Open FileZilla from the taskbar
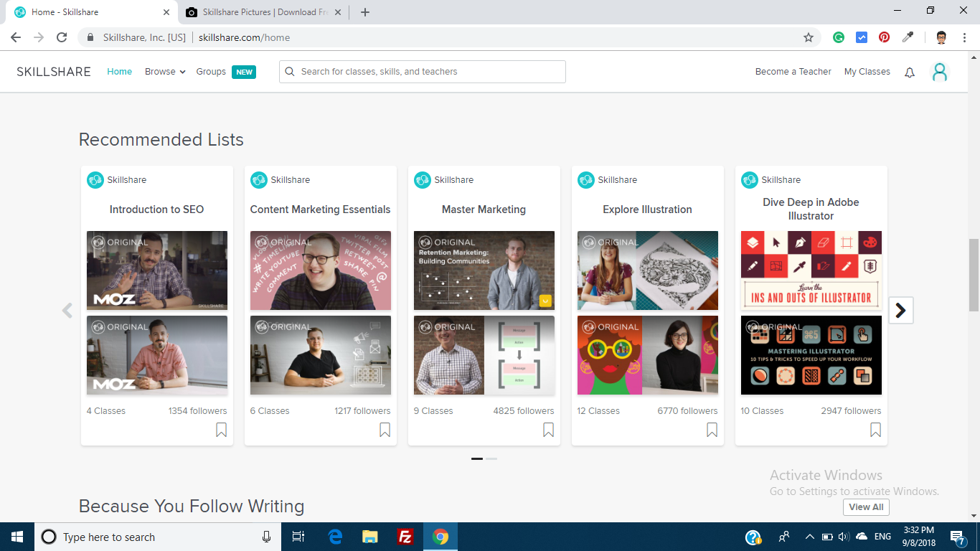The image size is (980, 551). click(x=405, y=536)
